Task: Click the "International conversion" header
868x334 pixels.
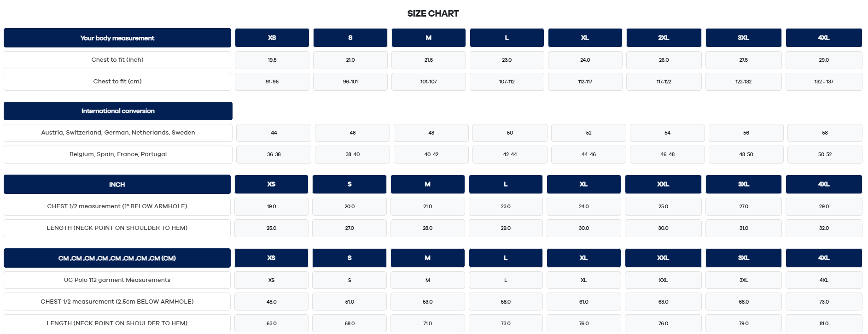Action: 118,111
